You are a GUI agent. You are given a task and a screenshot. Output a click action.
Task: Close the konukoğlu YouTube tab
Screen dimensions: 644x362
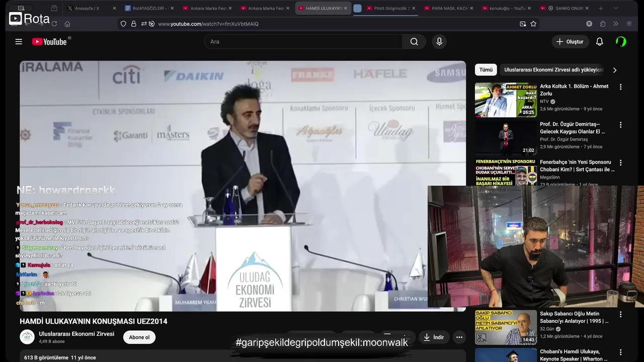(529, 8)
